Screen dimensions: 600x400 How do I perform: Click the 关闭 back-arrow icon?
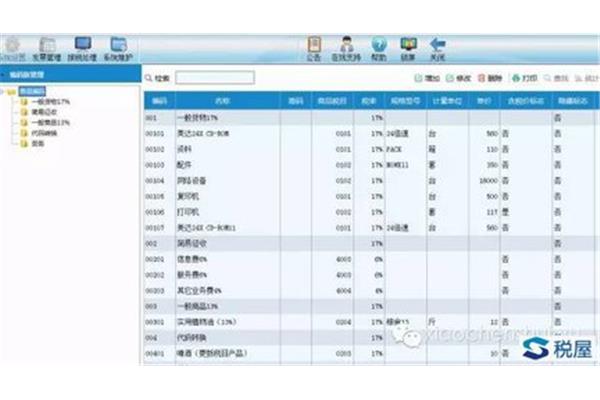[x=437, y=49]
